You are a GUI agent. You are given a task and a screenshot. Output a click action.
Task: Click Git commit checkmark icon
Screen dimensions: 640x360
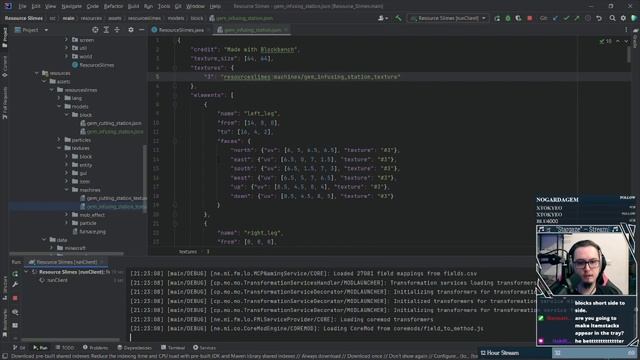[566, 18]
